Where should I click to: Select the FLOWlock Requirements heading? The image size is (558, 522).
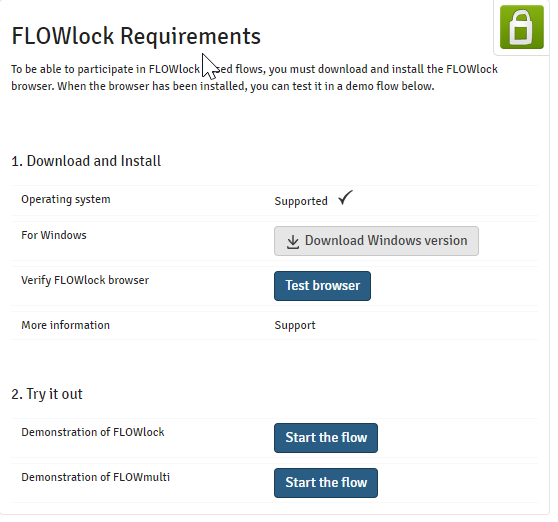(136, 36)
